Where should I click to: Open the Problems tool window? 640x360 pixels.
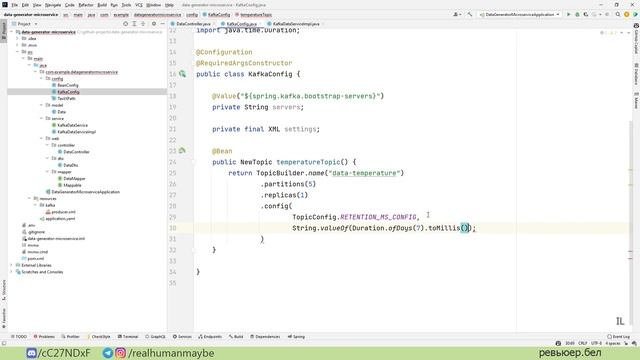coord(44,337)
